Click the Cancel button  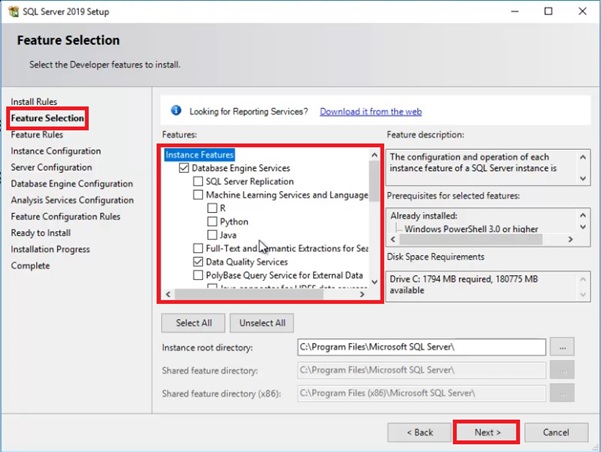point(556,432)
